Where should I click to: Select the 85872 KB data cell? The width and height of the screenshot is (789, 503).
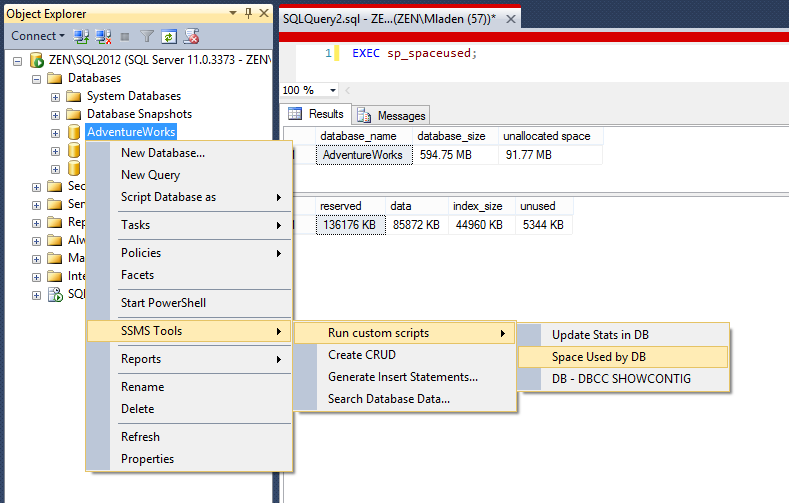pos(417,225)
